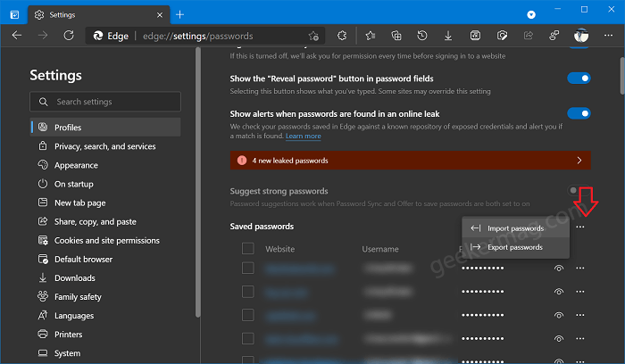Open Family safety settings
Image resolution: width=625 pixels, height=364 pixels.
(x=105, y=297)
